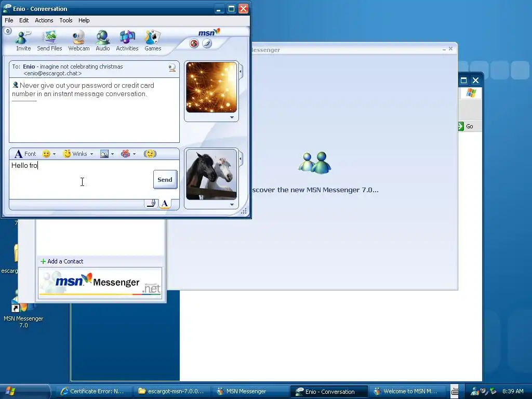Click Enio's sparkle display picture

(x=211, y=87)
